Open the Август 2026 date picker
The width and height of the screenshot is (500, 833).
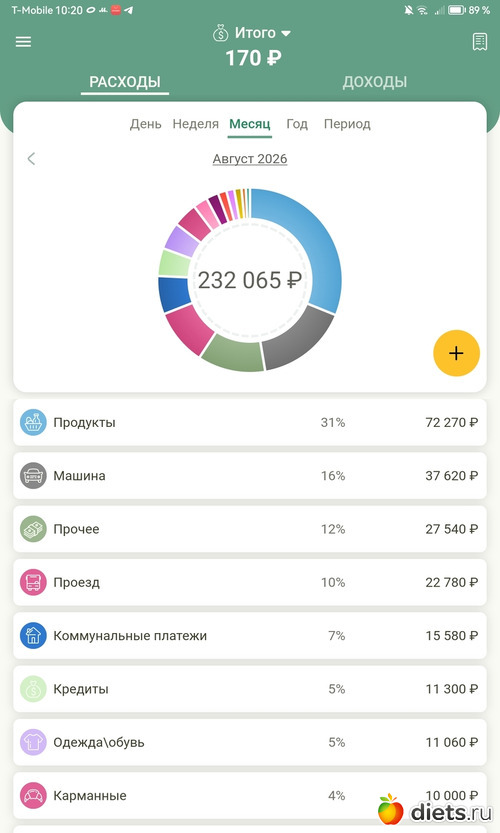click(250, 159)
